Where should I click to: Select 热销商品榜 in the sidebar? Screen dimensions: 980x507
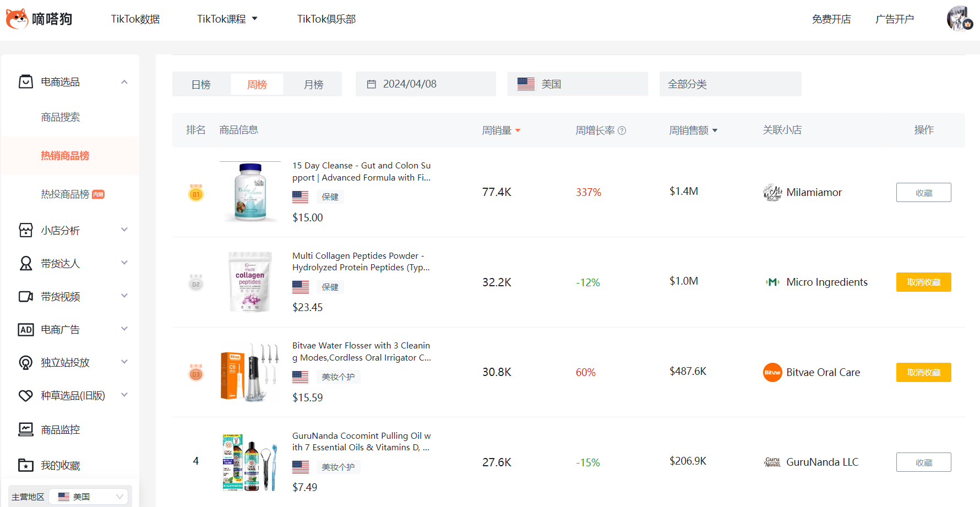coord(70,156)
